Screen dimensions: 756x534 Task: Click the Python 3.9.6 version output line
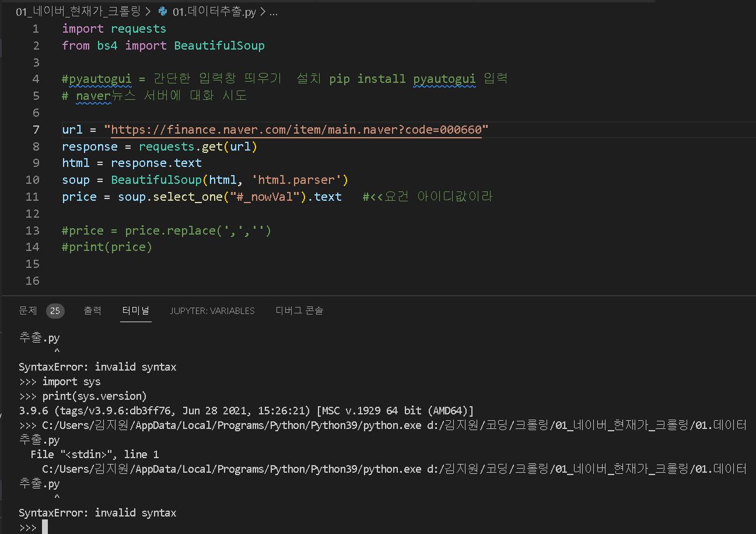coord(246,411)
